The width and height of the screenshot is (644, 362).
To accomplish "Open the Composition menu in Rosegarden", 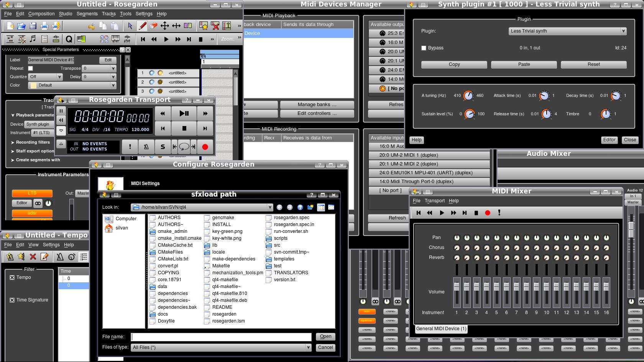I will pyautogui.click(x=41, y=14).
